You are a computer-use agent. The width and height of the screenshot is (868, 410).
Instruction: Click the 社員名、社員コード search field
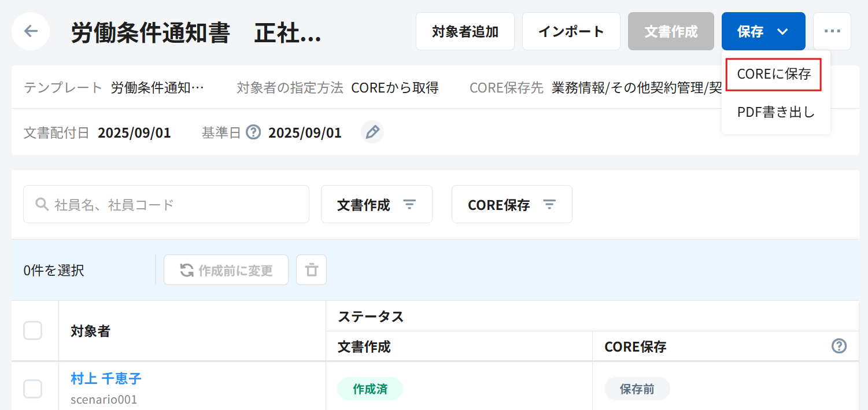click(x=173, y=204)
